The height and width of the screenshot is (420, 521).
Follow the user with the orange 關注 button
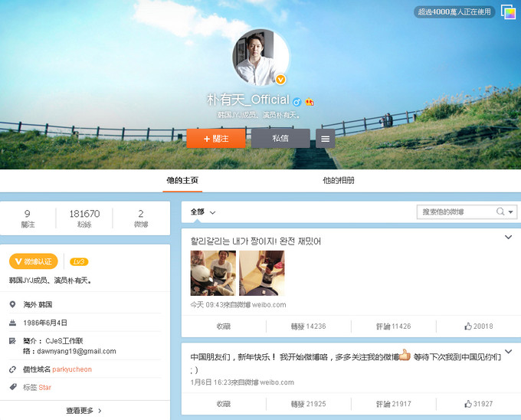point(216,139)
